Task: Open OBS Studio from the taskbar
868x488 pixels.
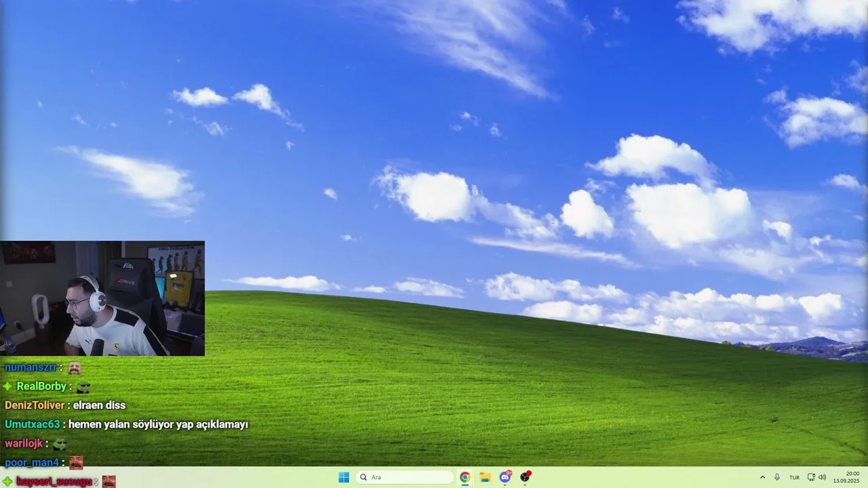Action: (x=525, y=477)
